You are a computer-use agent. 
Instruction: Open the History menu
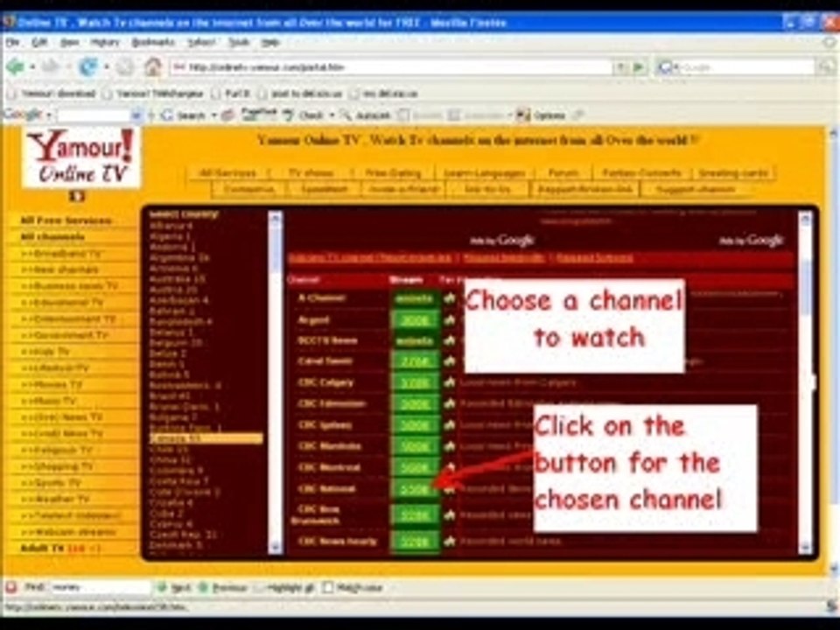pos(104,42)
